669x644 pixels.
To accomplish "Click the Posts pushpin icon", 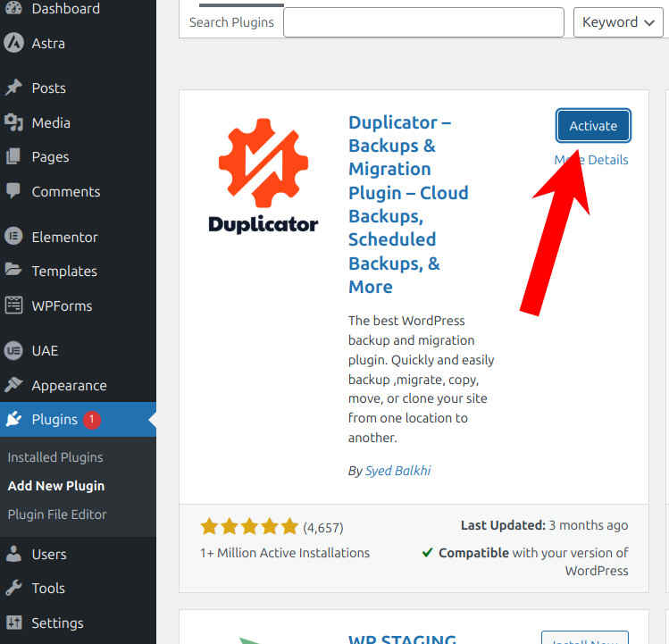I will coord(13,88).
